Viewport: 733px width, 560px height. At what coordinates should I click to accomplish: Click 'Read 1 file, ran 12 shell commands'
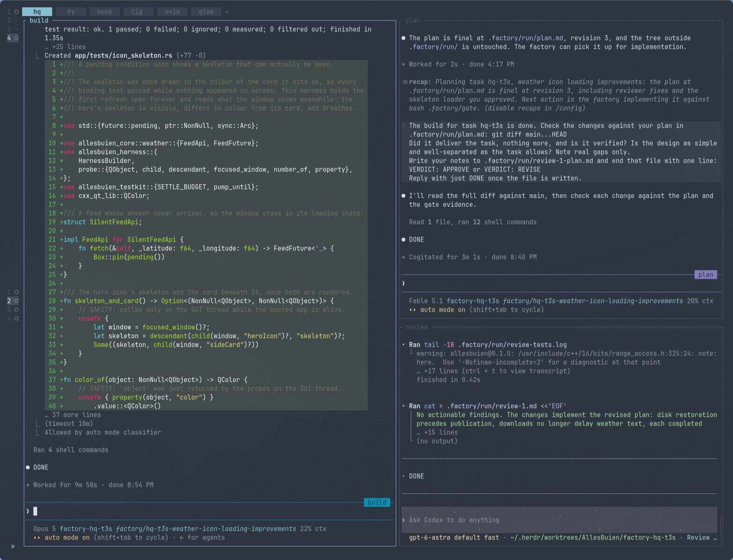pyautogui.click(x=473, y=222)
